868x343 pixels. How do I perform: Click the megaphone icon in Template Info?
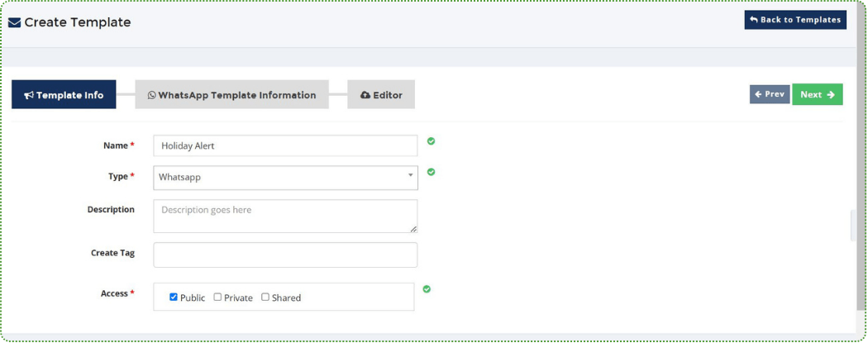(29, 95)
